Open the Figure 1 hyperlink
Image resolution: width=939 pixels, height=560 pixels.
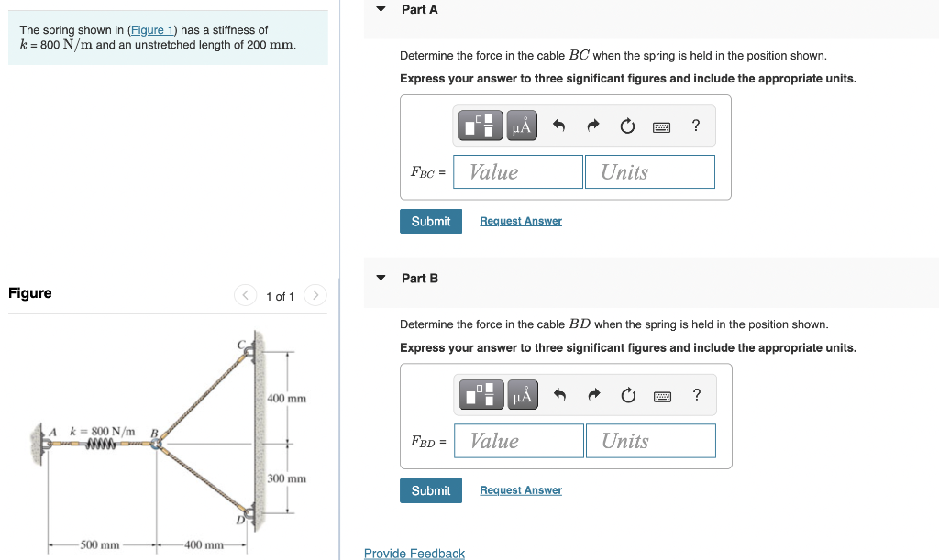pyautogui.click(x=151, y=29)
